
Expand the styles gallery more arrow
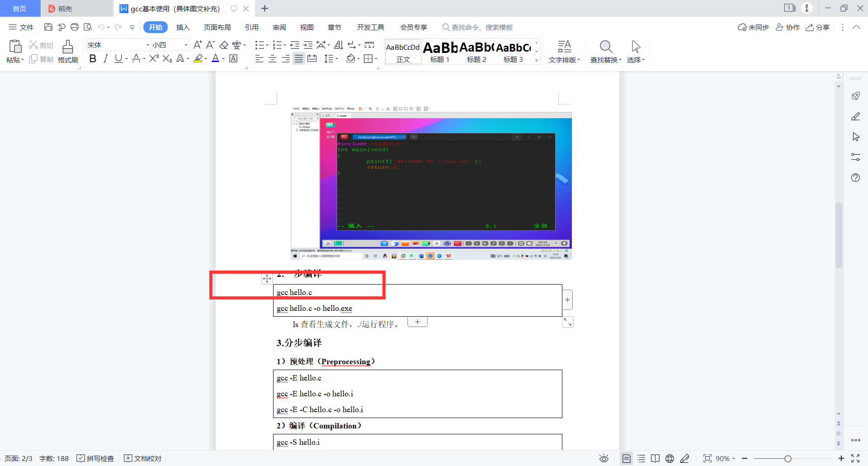537,60
